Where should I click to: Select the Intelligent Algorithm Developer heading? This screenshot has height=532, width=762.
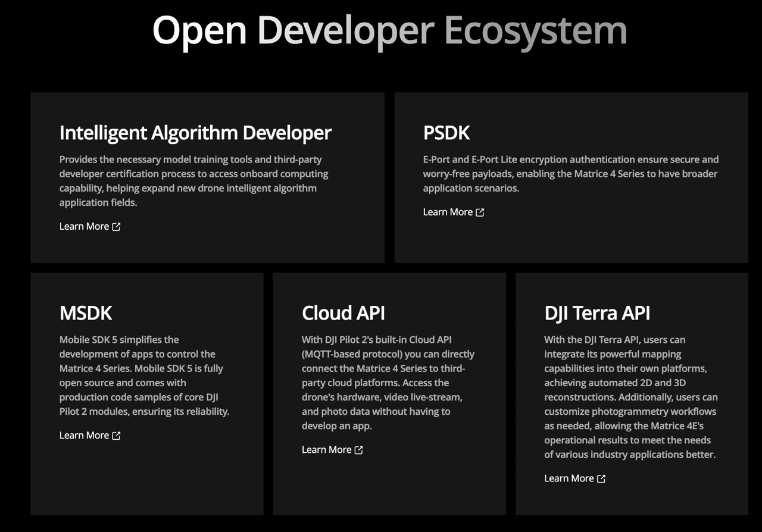pos(195,133)
